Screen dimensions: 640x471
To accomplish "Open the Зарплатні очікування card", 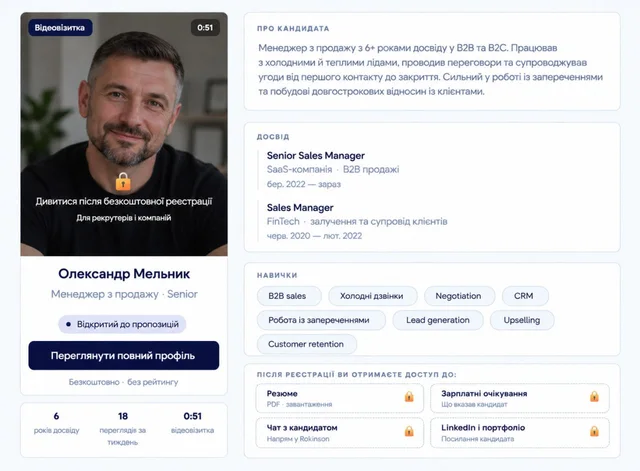I will pos(520,398).
